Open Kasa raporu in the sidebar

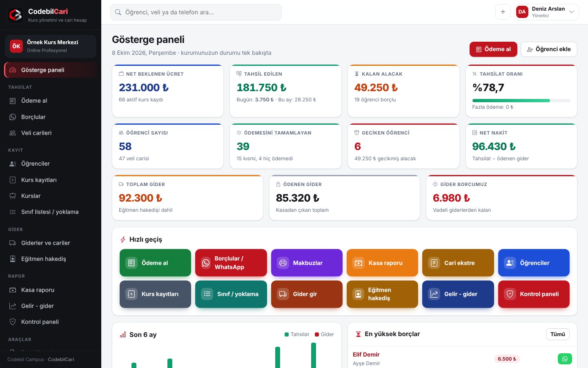click(51, 290)
